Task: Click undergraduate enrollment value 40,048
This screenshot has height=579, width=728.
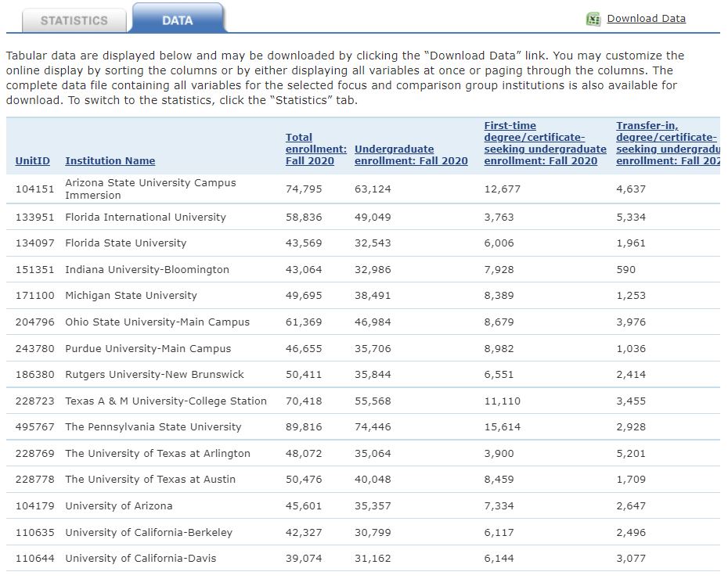Action: pos(373,480)
